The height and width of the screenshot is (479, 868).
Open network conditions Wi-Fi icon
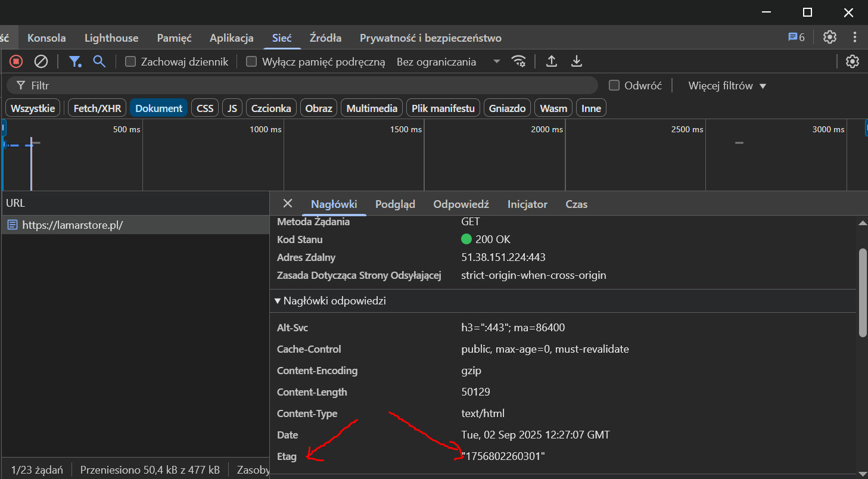click(x=519, y=61)
